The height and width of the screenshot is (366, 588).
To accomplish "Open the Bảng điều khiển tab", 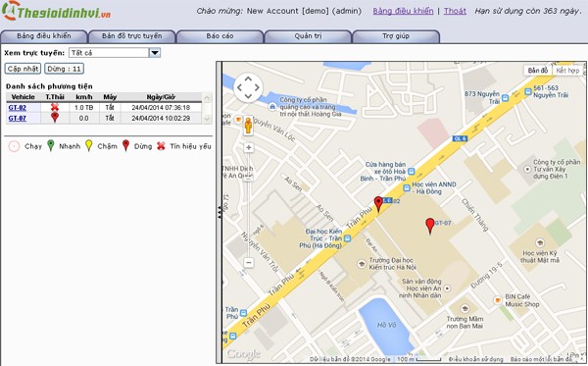I will coord(44,36).
